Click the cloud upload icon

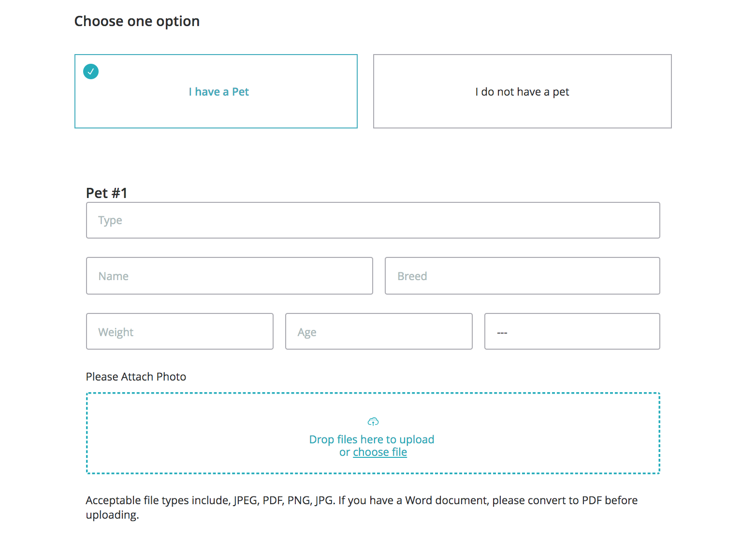tap(373, 422)
